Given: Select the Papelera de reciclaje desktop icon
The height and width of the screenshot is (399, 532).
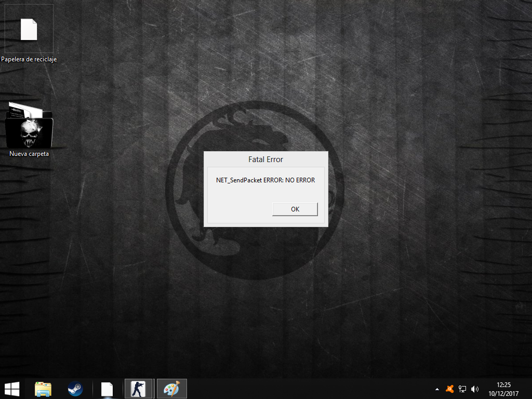Looking at the screenshot, I should pyautogui.click(x=29, y=29).
